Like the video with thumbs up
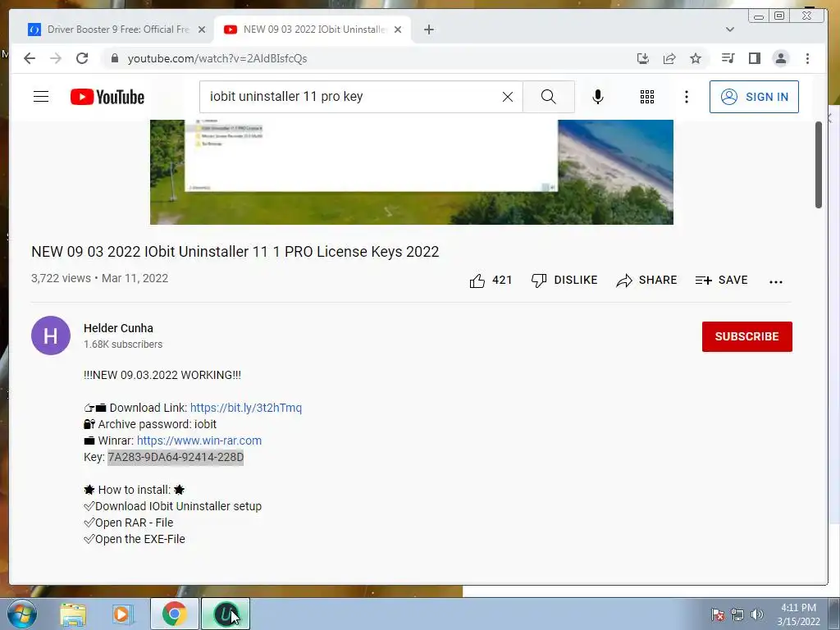The height and width of the screenshot is (630, 840). 491,281
